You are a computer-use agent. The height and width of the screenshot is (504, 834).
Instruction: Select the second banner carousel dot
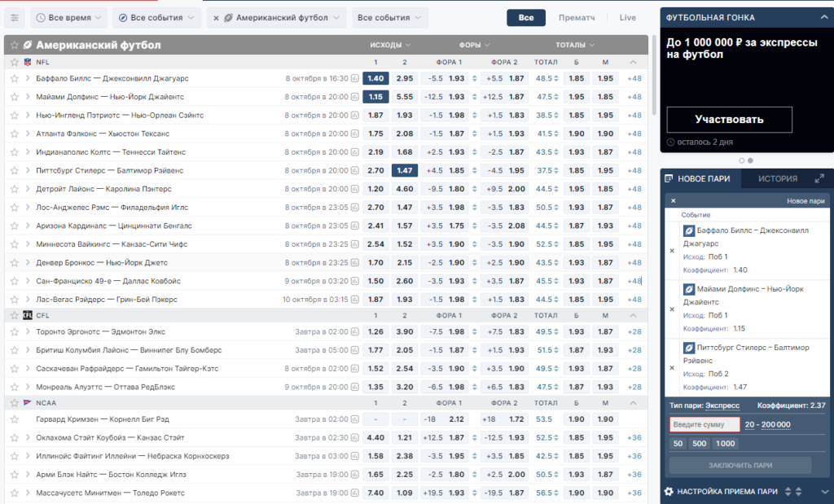coord(750,160)
